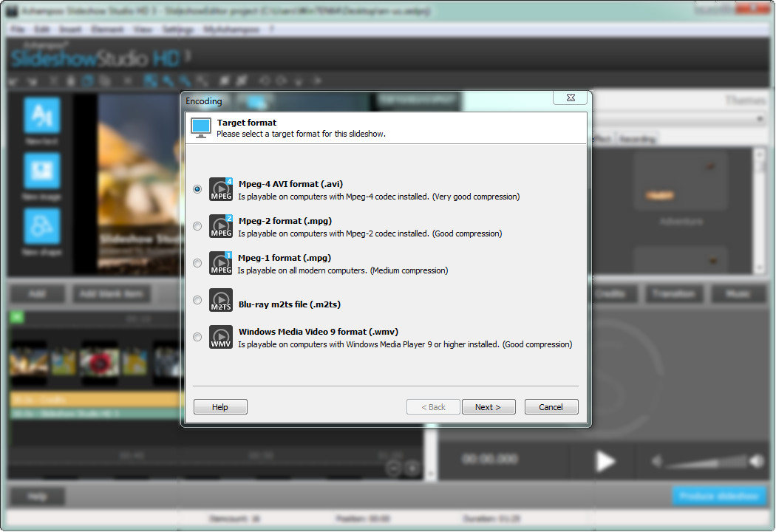Viewport: 776px width, 532px height.
Task: Select the Blu-ray m2ts file radio button
Action: 197,300
